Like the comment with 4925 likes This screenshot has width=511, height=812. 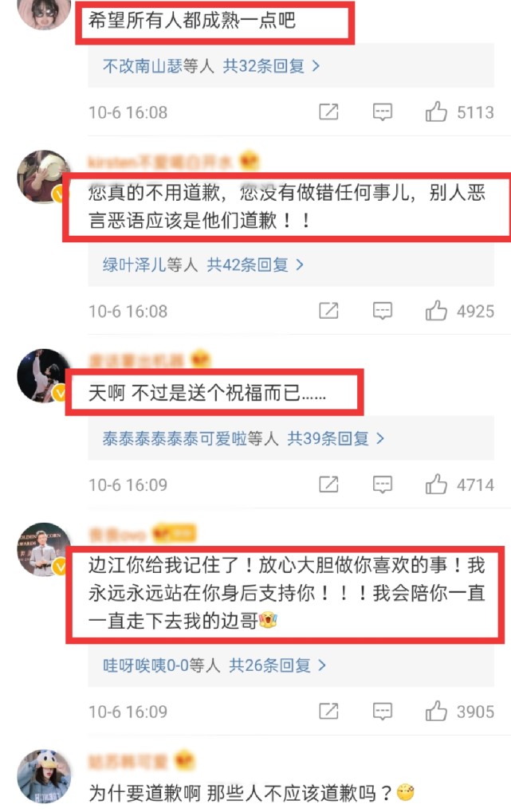click(x=436, y=311)
